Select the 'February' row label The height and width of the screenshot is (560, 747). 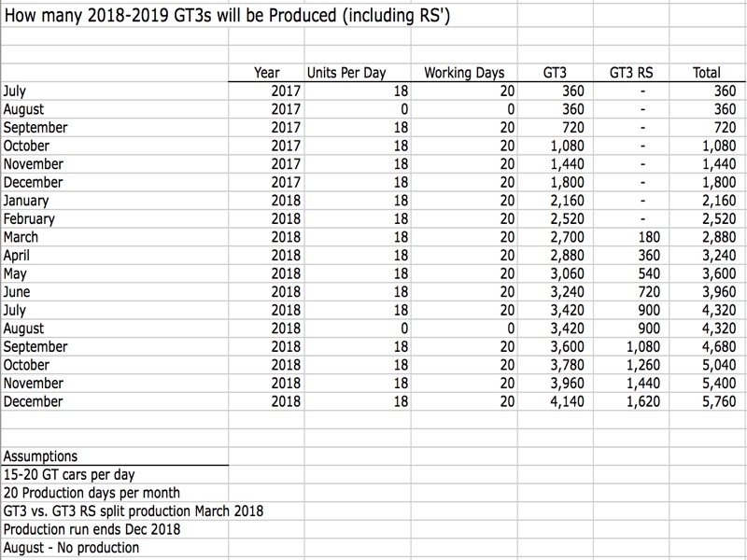click(x=29, y=219)
